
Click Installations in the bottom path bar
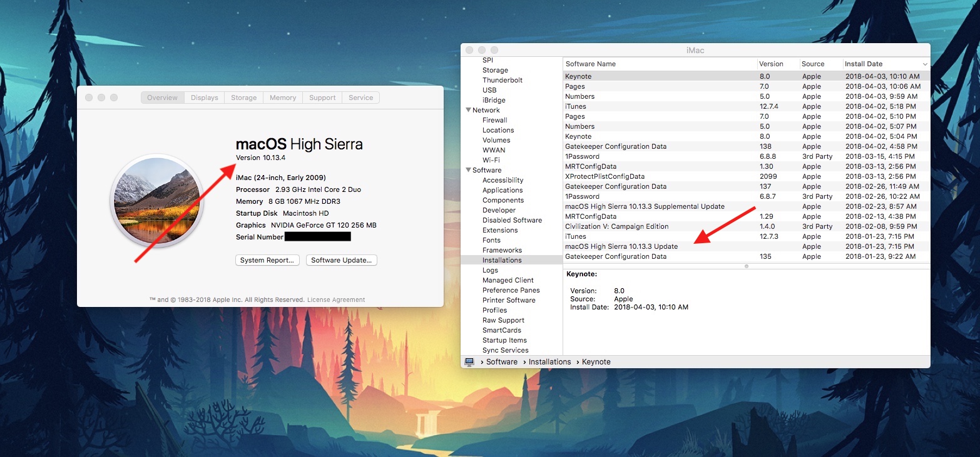coord(549,362)
